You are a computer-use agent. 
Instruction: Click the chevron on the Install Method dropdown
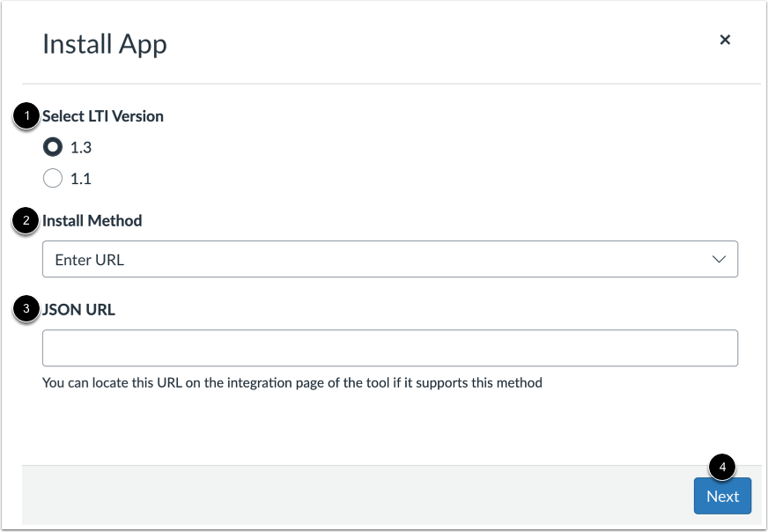pyautogui.click(x=720, y=259)
